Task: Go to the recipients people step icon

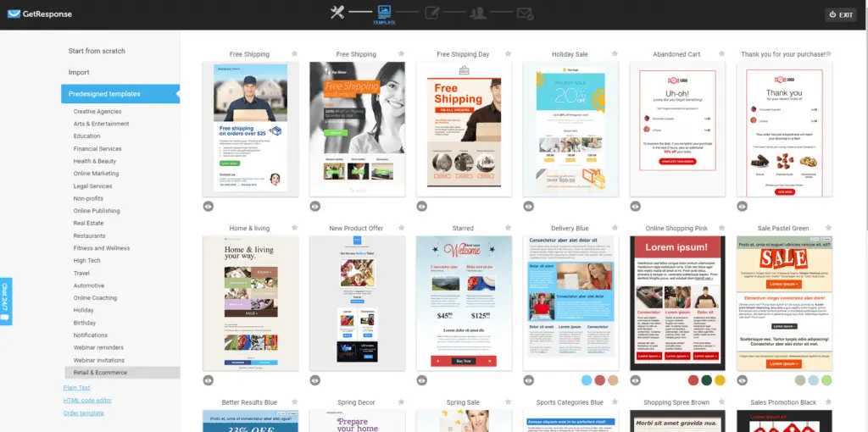Action: pyautogui.click(x=478, y=13)
